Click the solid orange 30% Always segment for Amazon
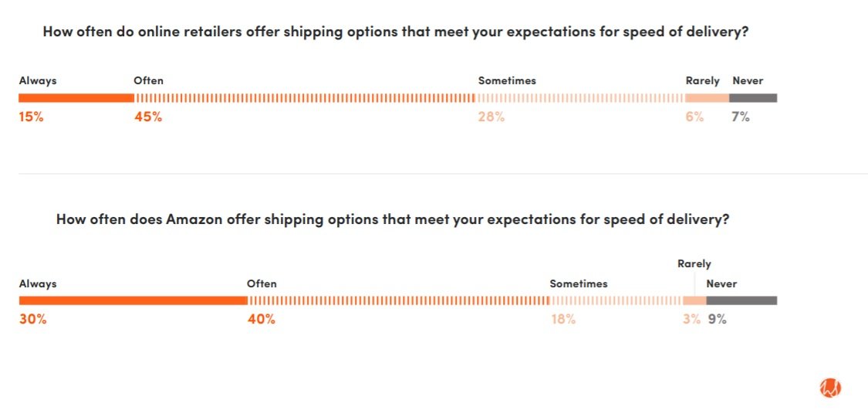 point(133,300)
